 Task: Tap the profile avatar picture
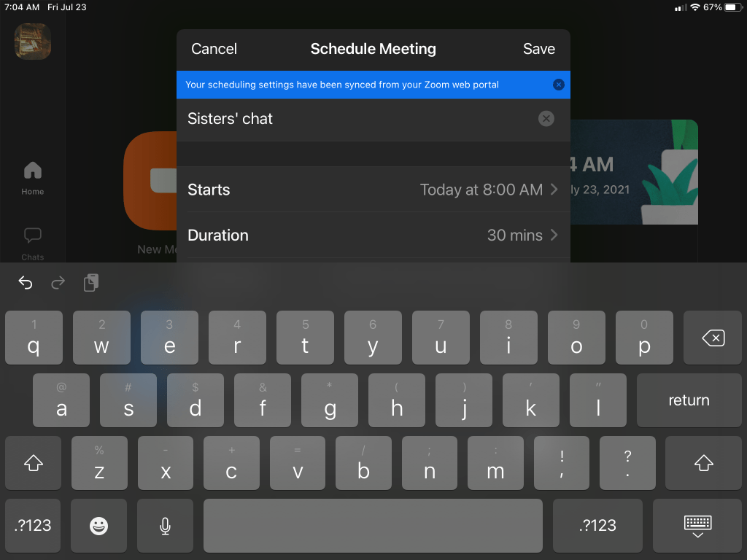33,42
